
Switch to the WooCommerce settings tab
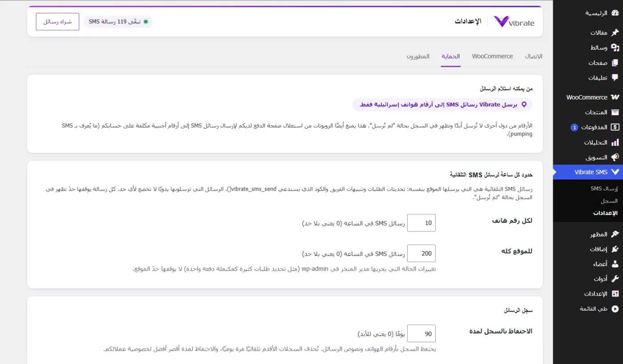click(492, 56)
